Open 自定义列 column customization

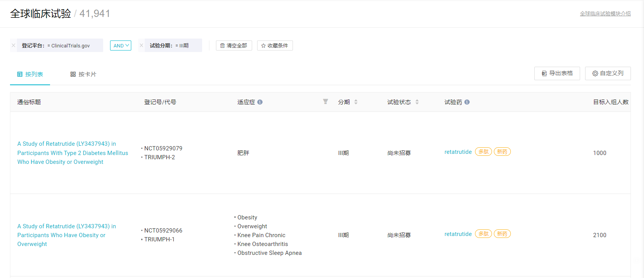tap(608, 73)
